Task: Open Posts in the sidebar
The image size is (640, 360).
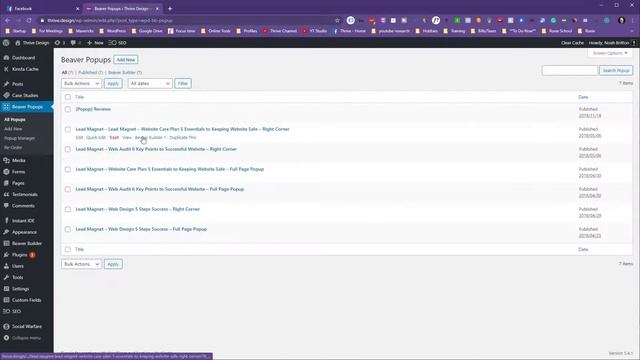Action: (x=18, y=84)
